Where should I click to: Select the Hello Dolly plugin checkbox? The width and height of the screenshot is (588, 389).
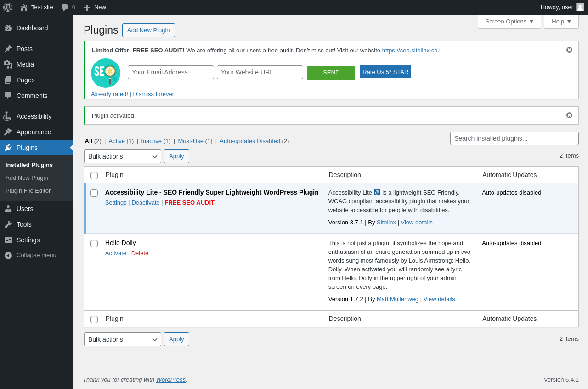94,244
